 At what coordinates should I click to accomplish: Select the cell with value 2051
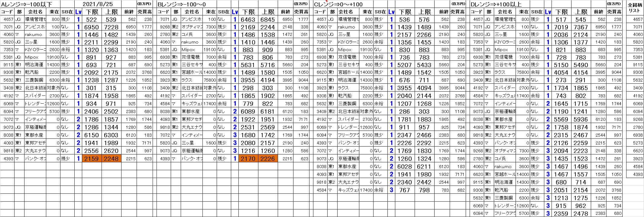[561, 190]
